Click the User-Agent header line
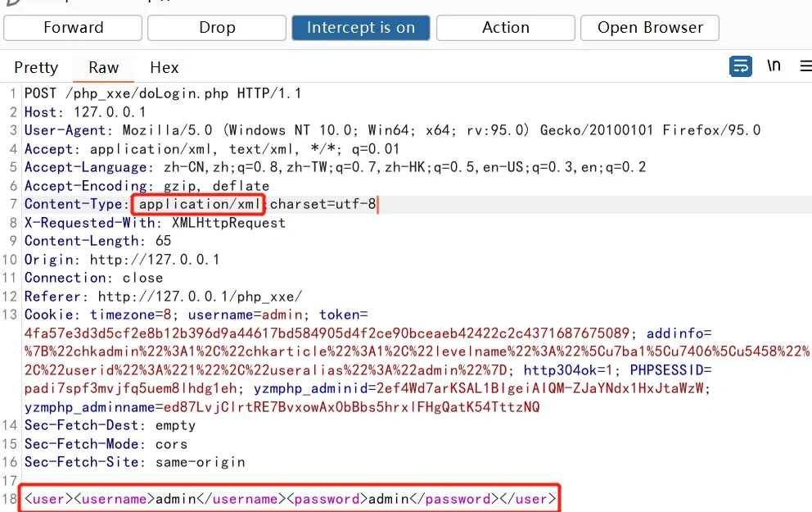This screenshot has height=512, width=812. pos(393,130)
